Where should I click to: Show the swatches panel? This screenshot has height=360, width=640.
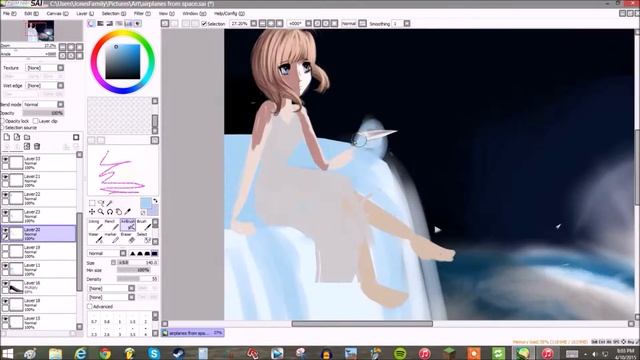point(128,24)
